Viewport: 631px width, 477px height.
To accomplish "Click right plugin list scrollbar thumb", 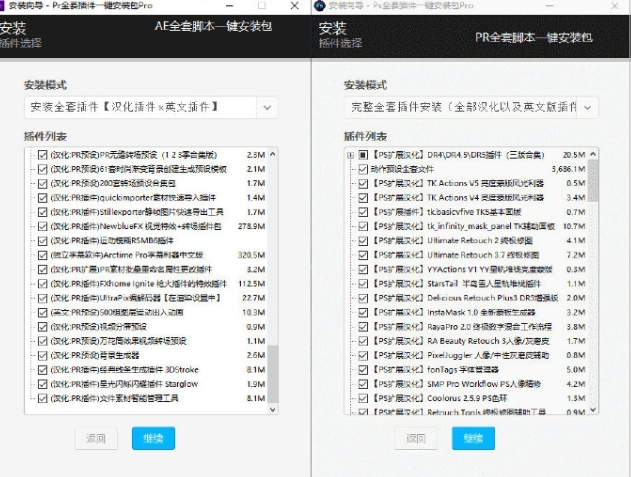I will 593,180.
